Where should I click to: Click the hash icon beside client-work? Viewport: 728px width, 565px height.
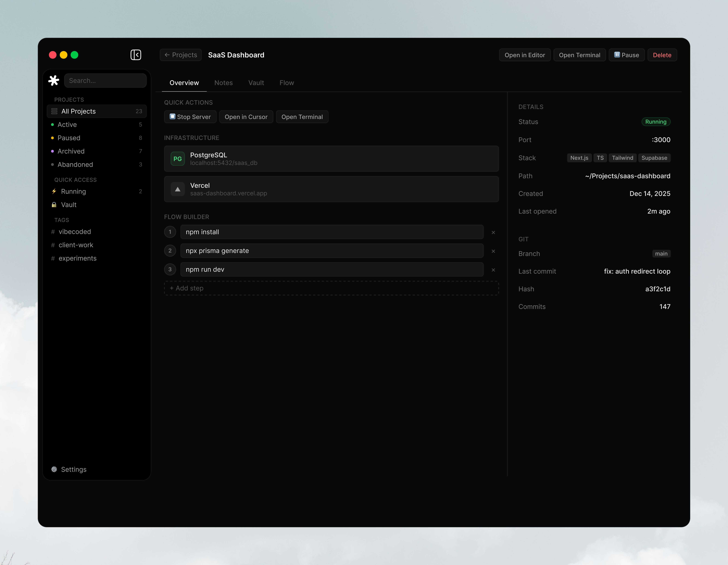pyautogui.click(x=53, y=245)
